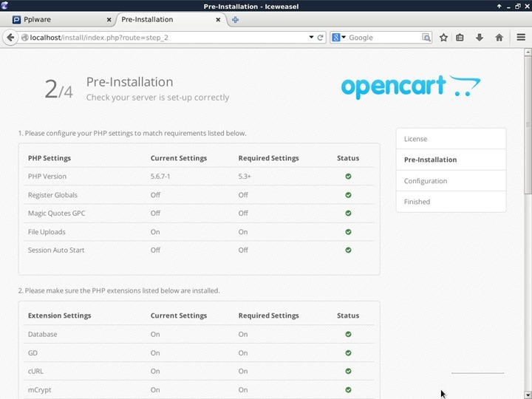The height and width of the screenshot is (399, 532).
Task: Click the Database status check icon
Action: pyautogui.click(x=348, y=334)
